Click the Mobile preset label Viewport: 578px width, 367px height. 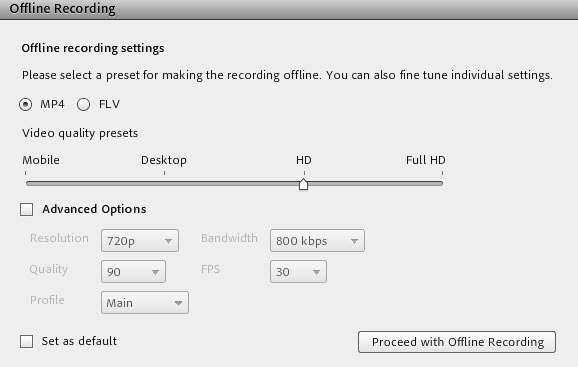(41, 160)
